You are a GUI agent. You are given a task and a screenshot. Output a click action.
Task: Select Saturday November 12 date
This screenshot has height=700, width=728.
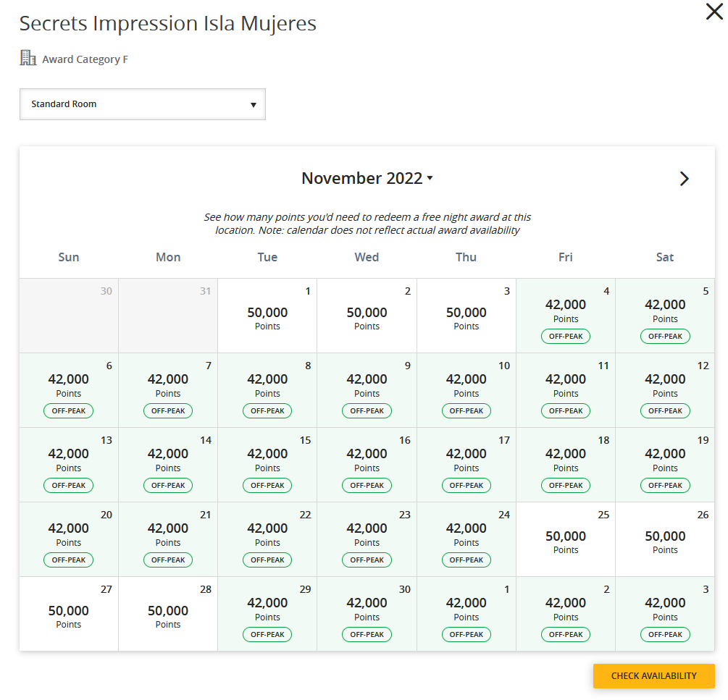(x=665, y=390)
